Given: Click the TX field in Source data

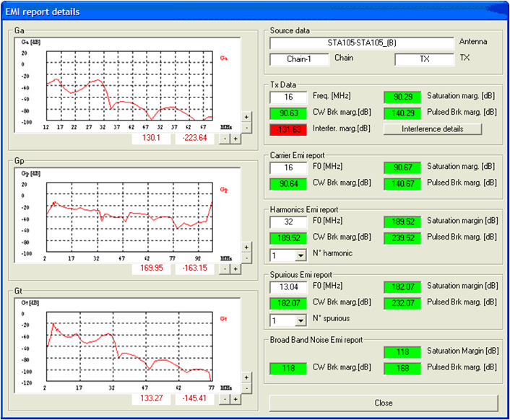Looking at the screenshot, I should coord(424,59).
